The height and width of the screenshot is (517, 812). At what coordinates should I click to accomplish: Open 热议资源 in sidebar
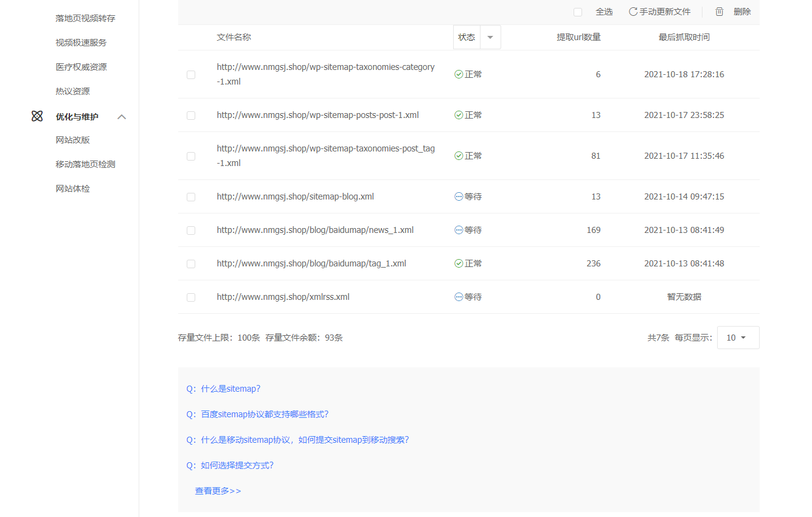[72, 91]
